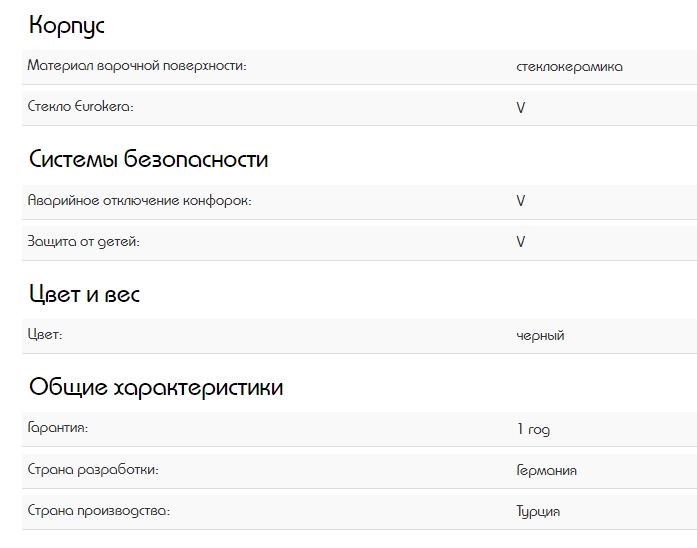Select the Страна производства label
697x548 pixels.
coord(99,510)
